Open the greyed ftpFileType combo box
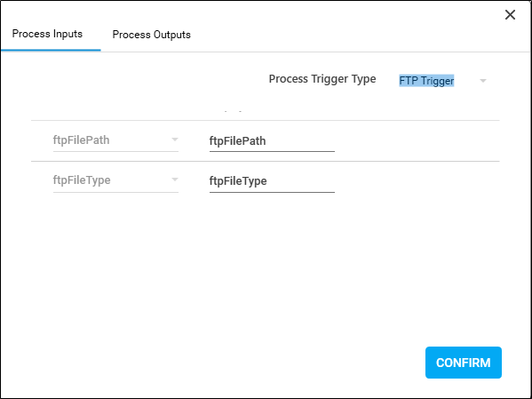The width and height of the screenshot is (532, 399). click(x=115, y=180)
